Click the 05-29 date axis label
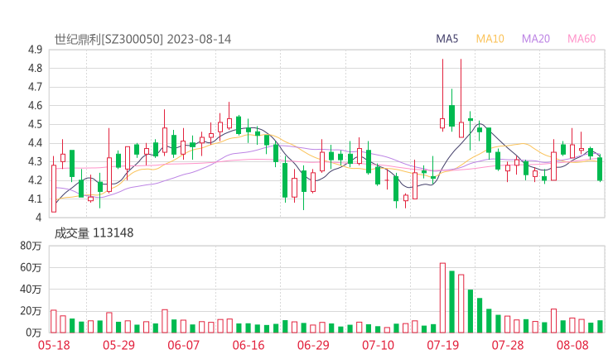The height and width of the screenshot is (364, 613). click(118, 345)
